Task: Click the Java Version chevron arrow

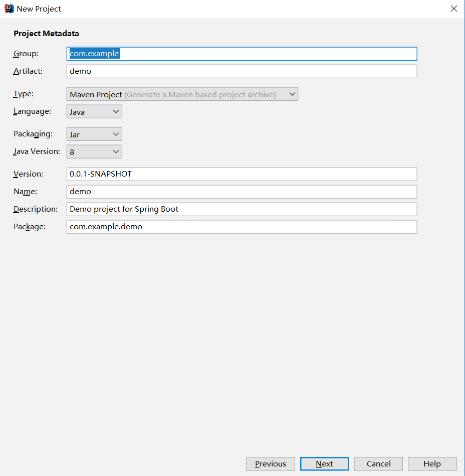Action: pyautogui.click(x=116, y=152)
